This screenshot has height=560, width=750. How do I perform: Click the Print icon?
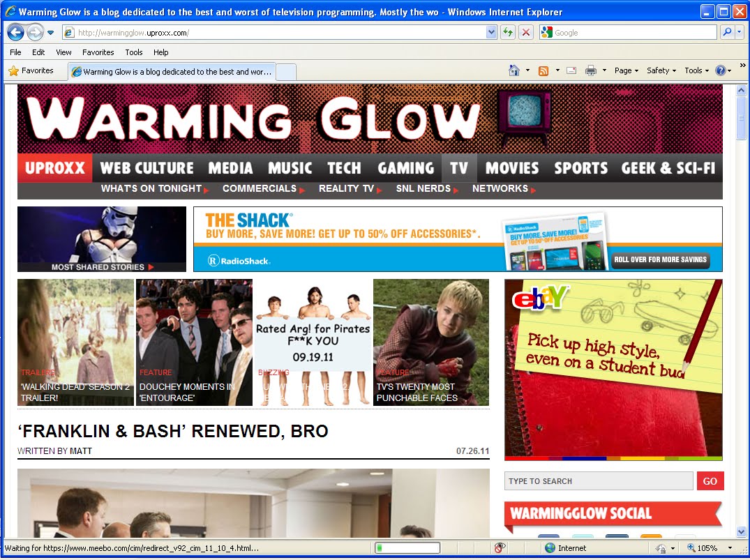(x=591, y=70)
